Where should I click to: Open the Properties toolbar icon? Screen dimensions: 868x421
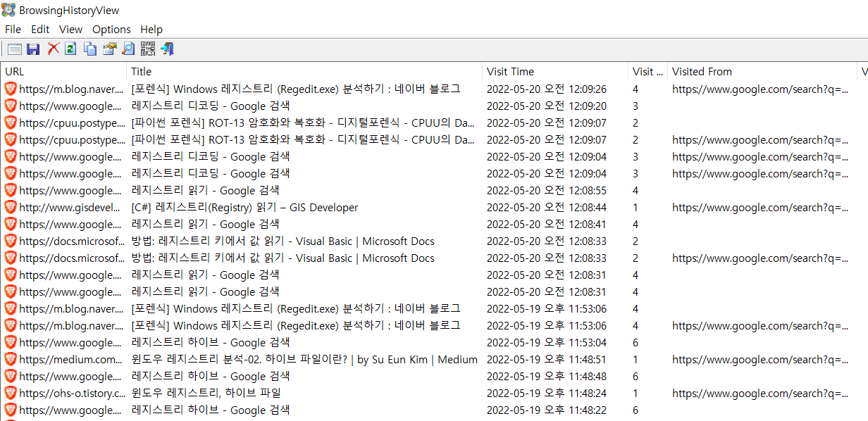coord(109,49)
